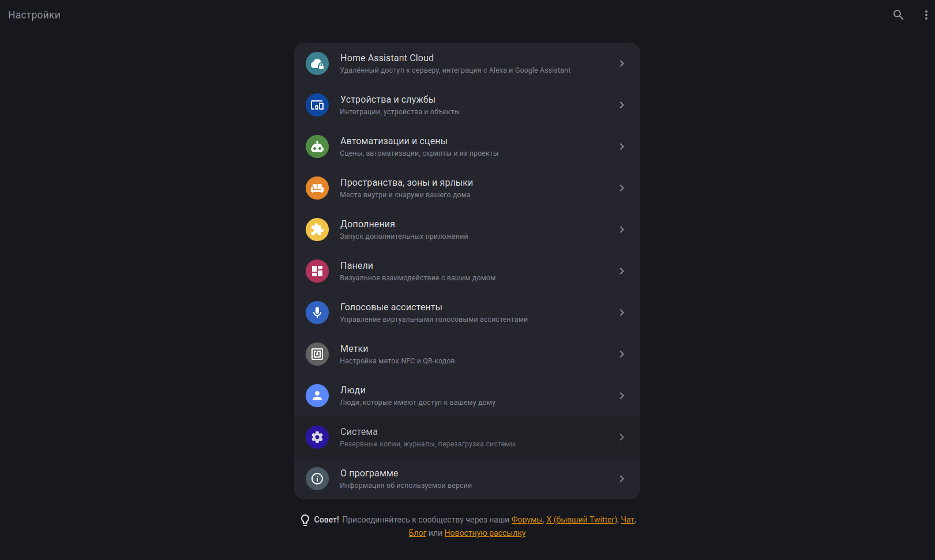Expand Устройства и службы chevron arrow
The image size is (935, 560).
pyautogui.click(x=622, y=105)
